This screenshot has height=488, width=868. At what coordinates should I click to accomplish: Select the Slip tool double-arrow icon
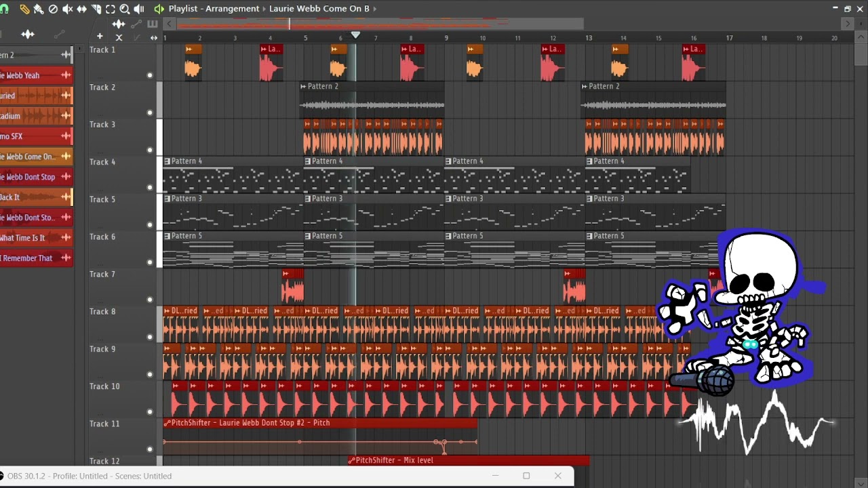81,9
